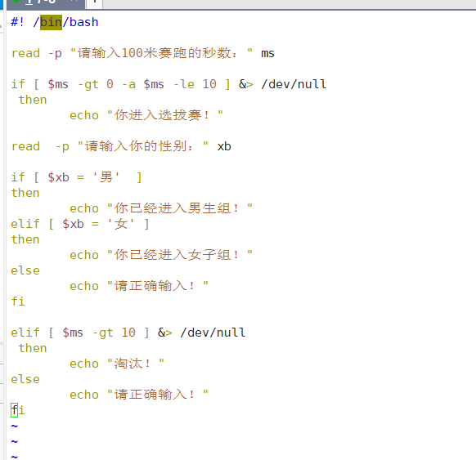Click the highlighted word "bin" in the shebang
This screenshot has height=460, width=476.
point(51,22)
